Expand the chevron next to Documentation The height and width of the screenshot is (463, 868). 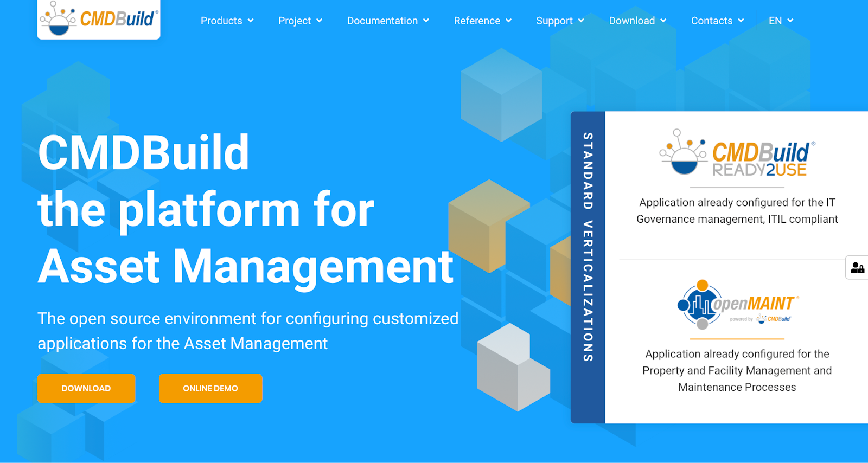click(426, 21)
